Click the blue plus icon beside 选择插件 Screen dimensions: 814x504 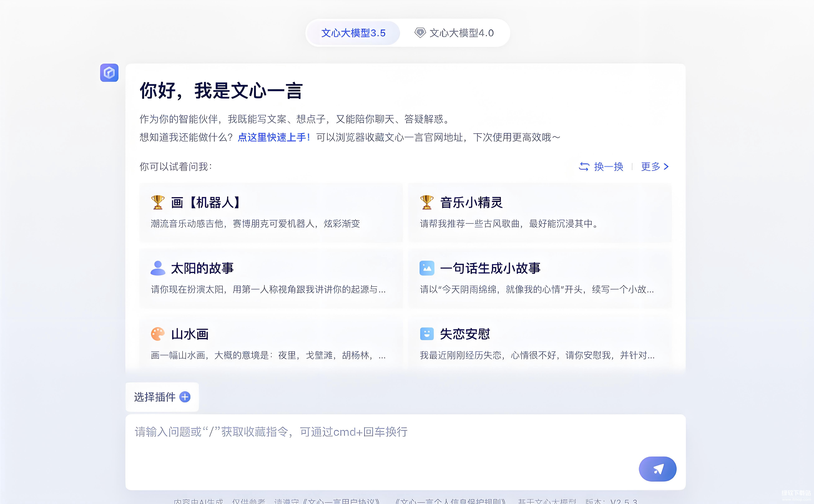pos(185,397)
